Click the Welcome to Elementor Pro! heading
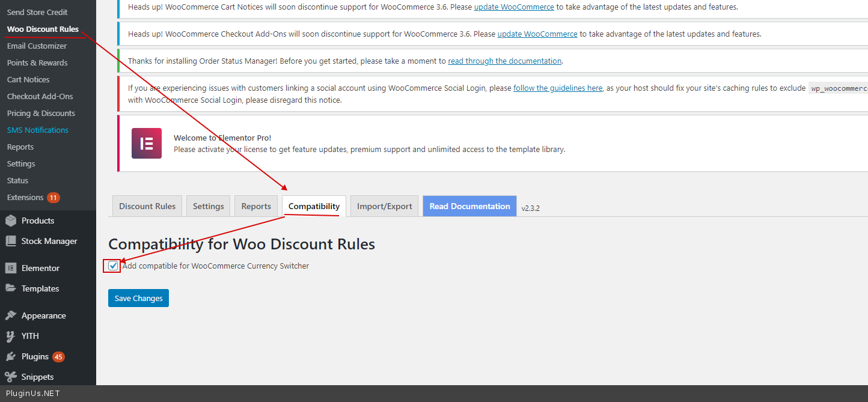The height and width of the screenshot is (402, 868). click(x=222, y=138)
